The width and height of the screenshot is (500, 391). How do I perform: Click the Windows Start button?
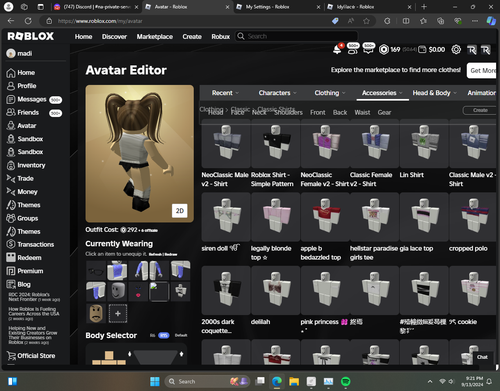pos(155,381)
